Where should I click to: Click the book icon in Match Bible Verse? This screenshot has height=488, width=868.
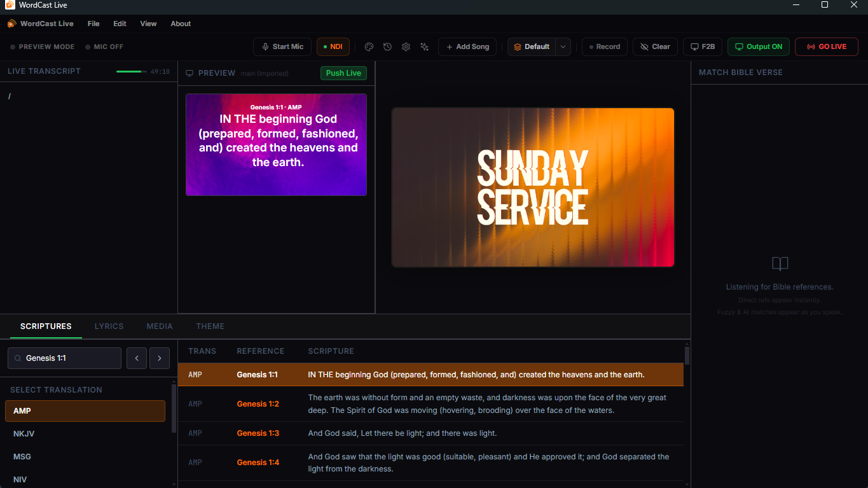(780, 264)
